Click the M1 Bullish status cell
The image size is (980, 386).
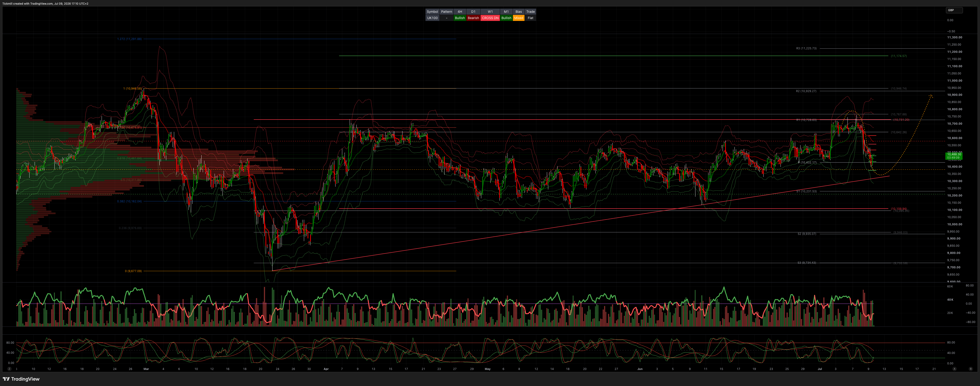506,18
